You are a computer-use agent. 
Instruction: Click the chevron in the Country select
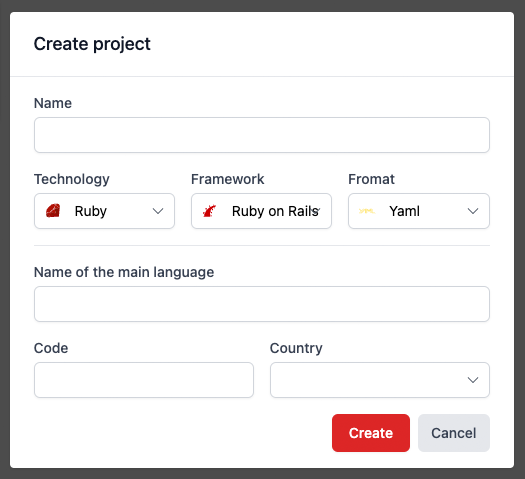(473, 380)
